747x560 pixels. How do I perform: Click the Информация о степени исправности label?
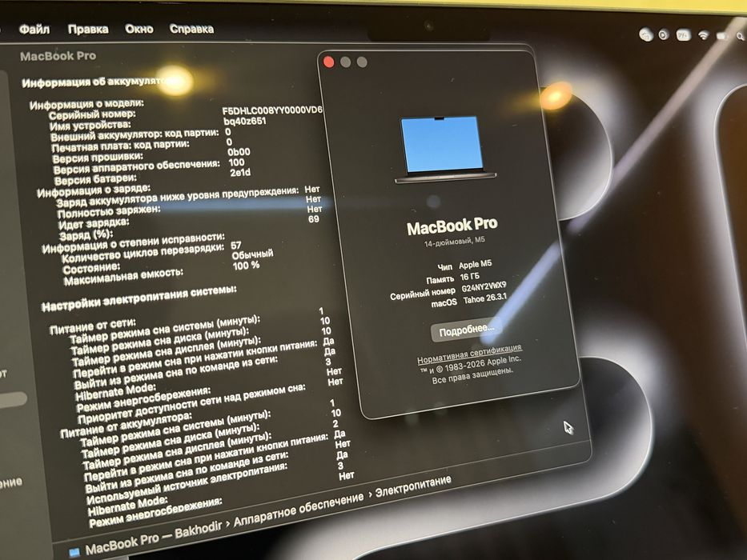[x=134, y=243]
